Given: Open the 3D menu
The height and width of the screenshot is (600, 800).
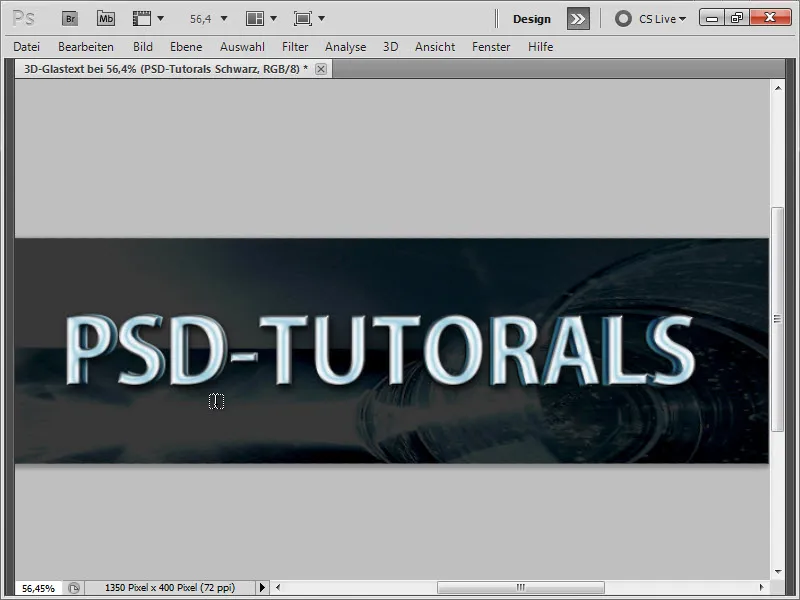Looking at the screenshot, I should (x=391, y=47).
